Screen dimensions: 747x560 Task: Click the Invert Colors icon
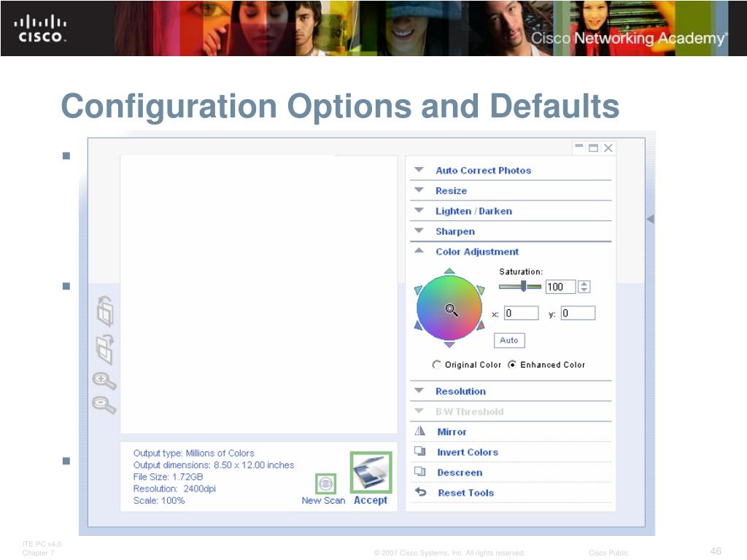coord(419,451)
